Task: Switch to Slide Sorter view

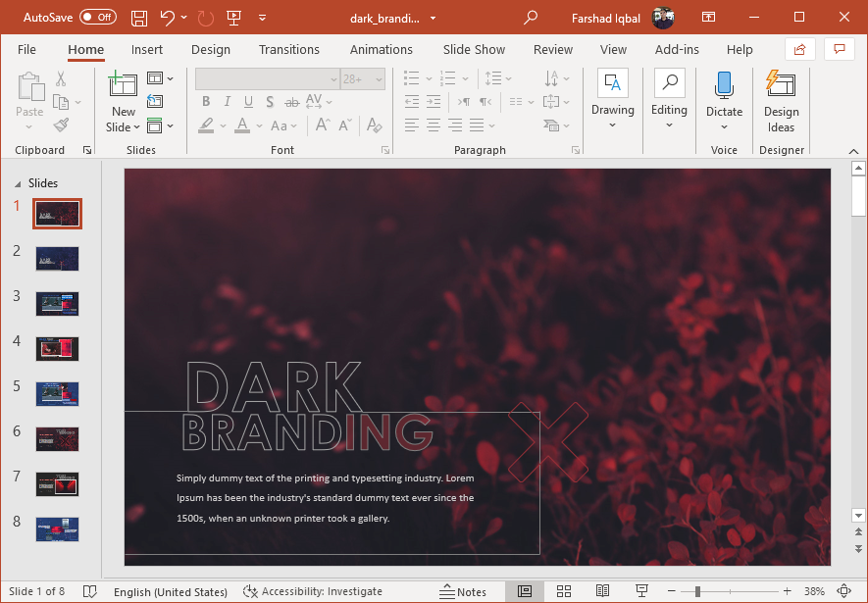Action: point(564,591)
